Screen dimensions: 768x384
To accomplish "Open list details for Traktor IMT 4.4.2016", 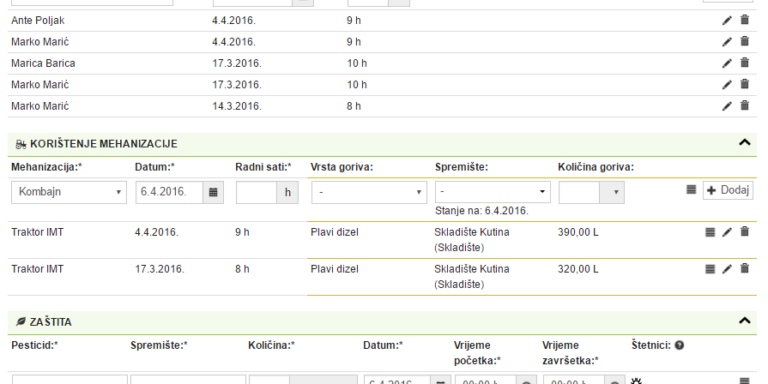I will coord(710,232).
